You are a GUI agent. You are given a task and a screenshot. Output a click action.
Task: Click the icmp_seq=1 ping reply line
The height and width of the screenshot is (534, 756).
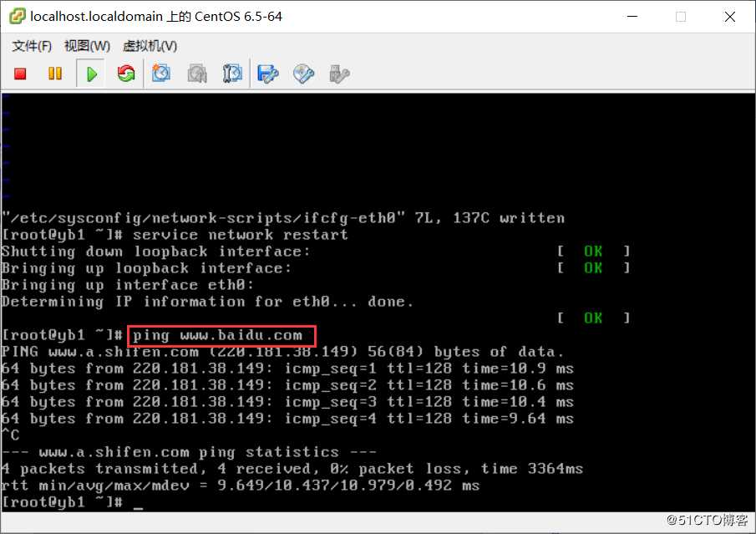[287, 369]
